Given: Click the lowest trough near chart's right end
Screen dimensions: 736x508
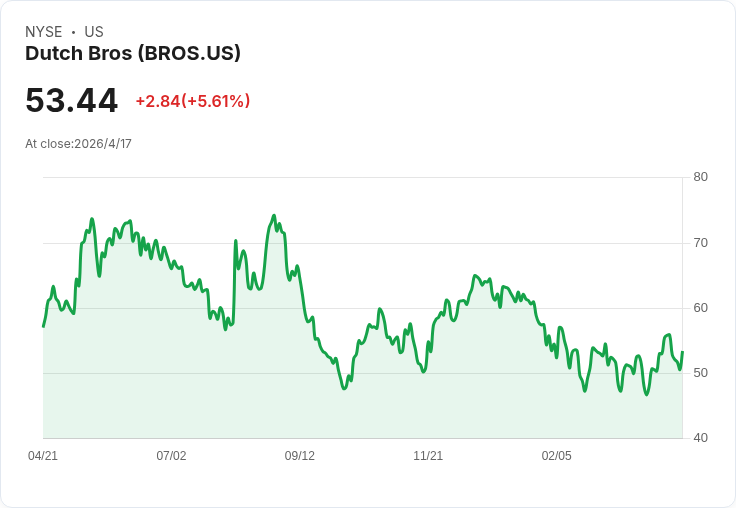Looking at the screenshot, I should tap(647, 394).
